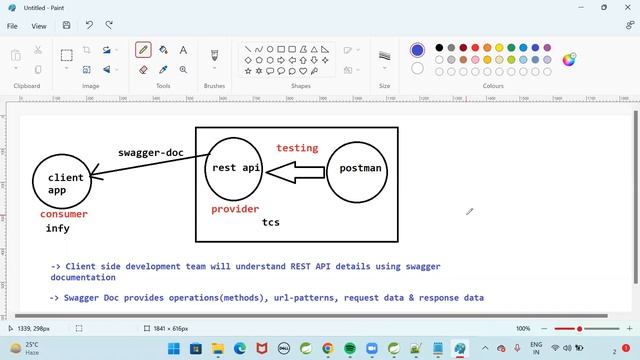Select Colour 2 secondary swatch

[x=417, y=68]
